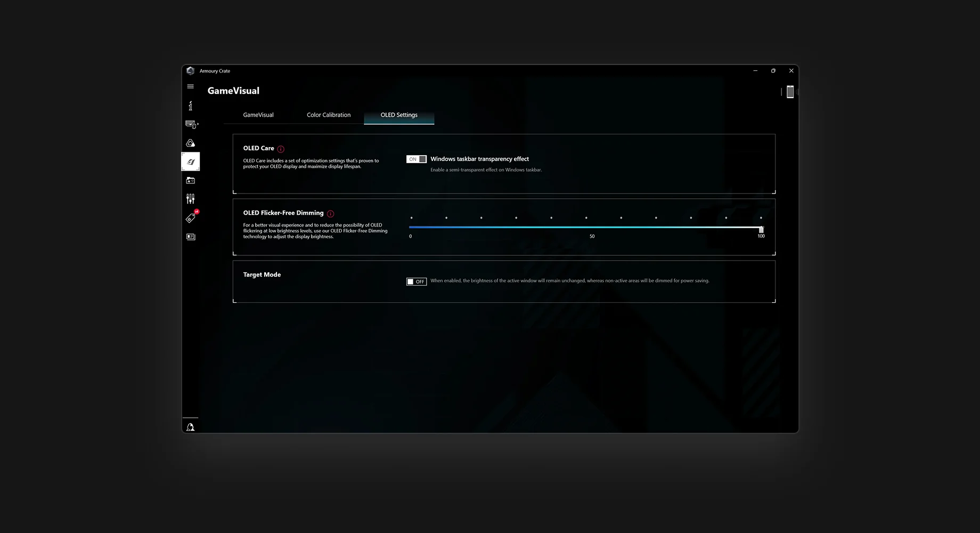The height and width of the screenshot is (533, 980).
Task: Turn off Windows taskbar transparency effect
Action: pos(416,159)
